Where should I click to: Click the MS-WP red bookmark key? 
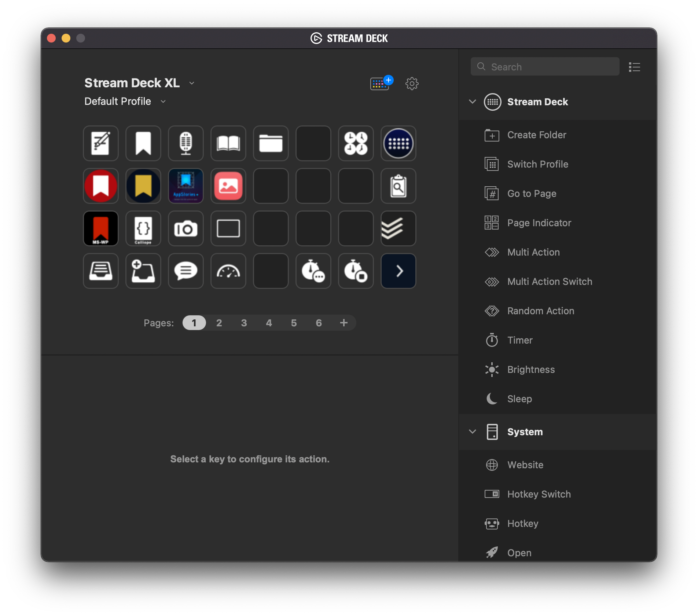pos(101,228)
